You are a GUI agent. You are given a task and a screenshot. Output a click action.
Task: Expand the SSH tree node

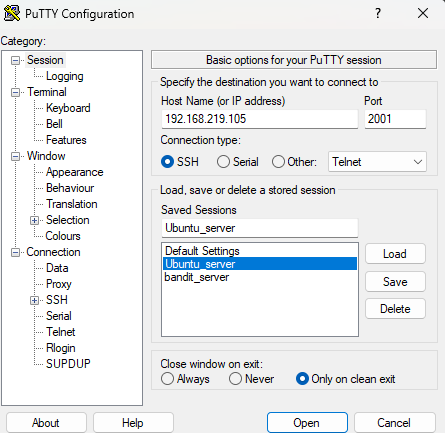[34, 301]
